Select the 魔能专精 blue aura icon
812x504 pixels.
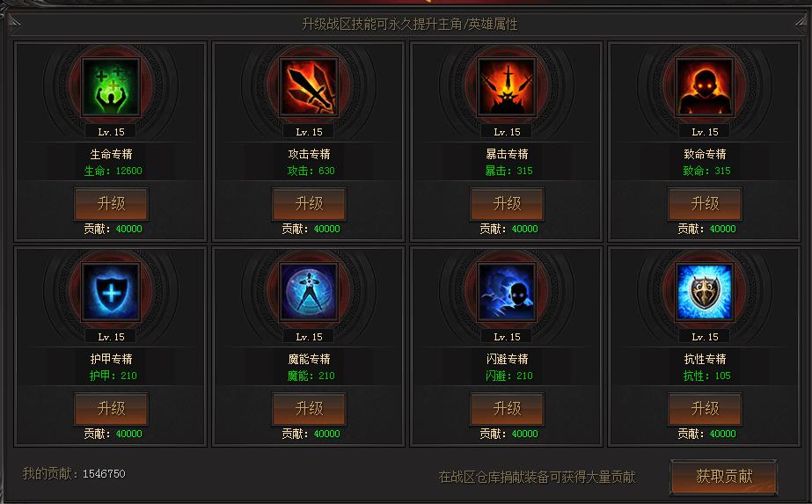(x=309, y=292)
